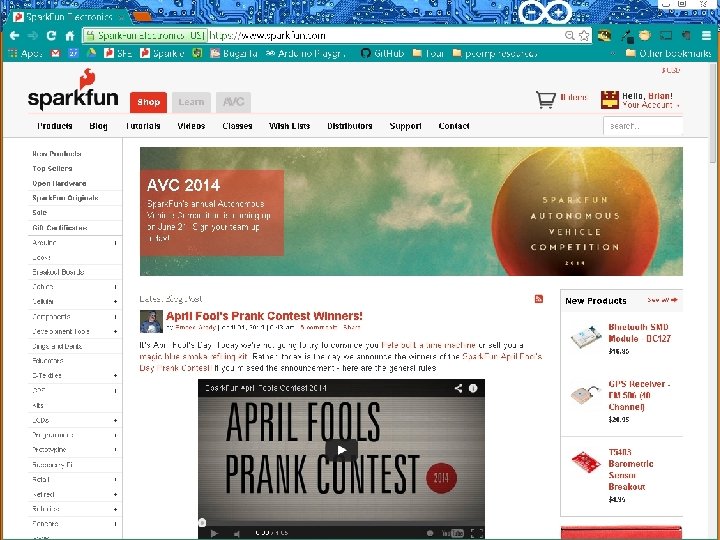Reload the page with the refresh icon
Screen dimensions: 720x540
[x=51, y=35]
